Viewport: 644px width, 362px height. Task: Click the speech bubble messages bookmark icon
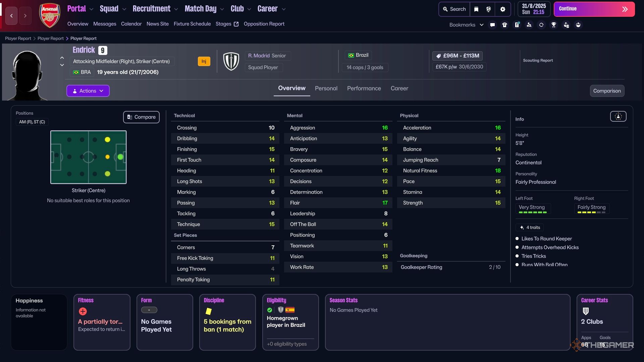coord(492,25)
